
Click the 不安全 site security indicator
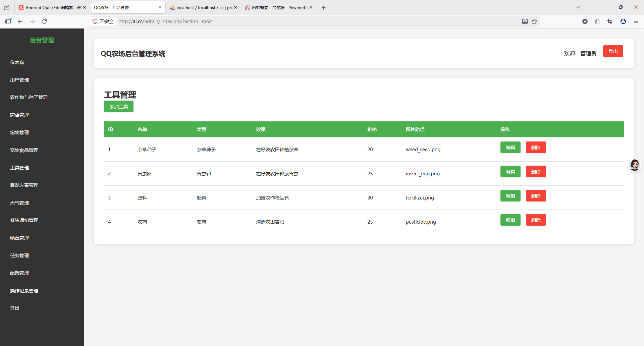103,21
